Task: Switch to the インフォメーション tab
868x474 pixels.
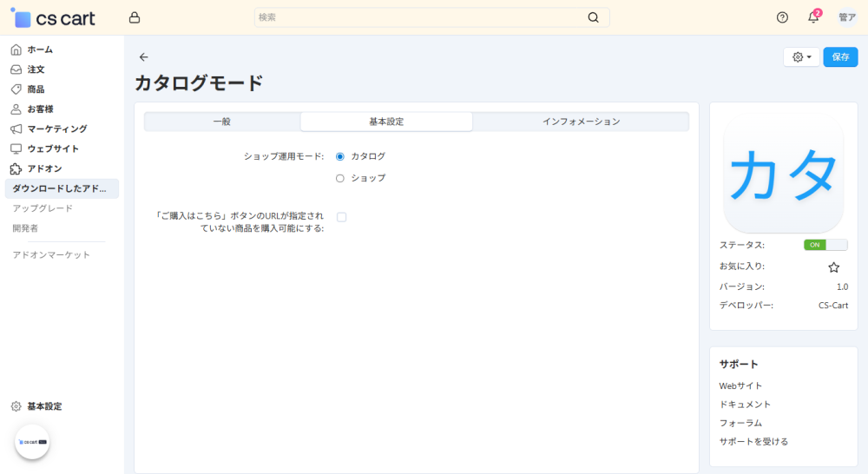Action: [581, 122]
